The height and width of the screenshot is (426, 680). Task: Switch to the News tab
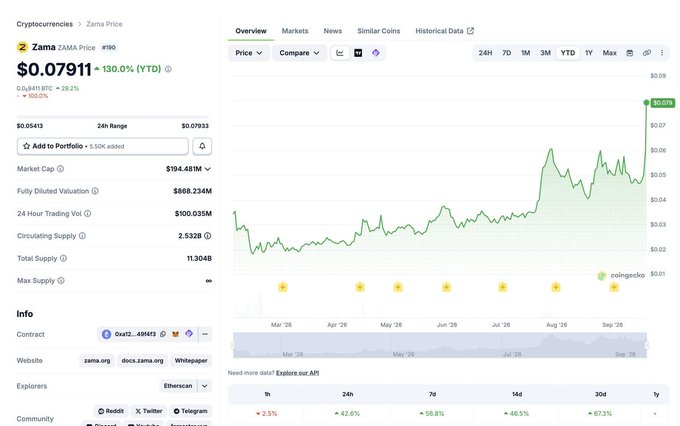[333, 31]
